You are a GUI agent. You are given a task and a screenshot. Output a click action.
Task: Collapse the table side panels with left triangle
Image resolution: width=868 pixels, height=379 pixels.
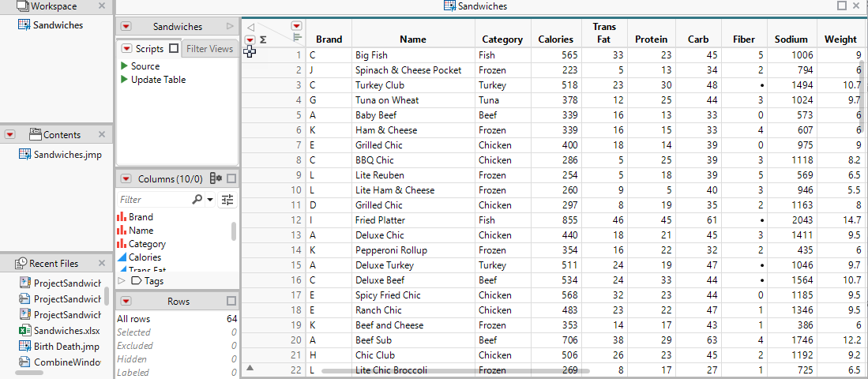point(251,27)
